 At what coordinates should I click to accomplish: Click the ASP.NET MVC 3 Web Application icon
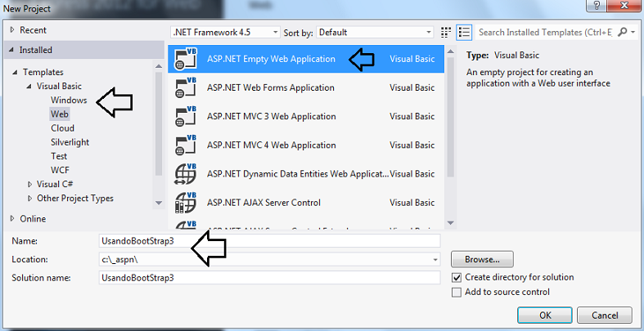point(186,117)
